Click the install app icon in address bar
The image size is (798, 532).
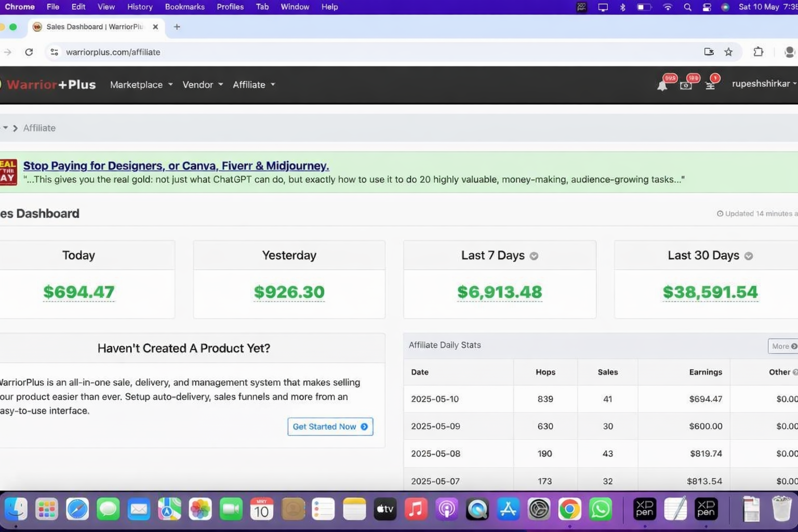coord(709,52)
